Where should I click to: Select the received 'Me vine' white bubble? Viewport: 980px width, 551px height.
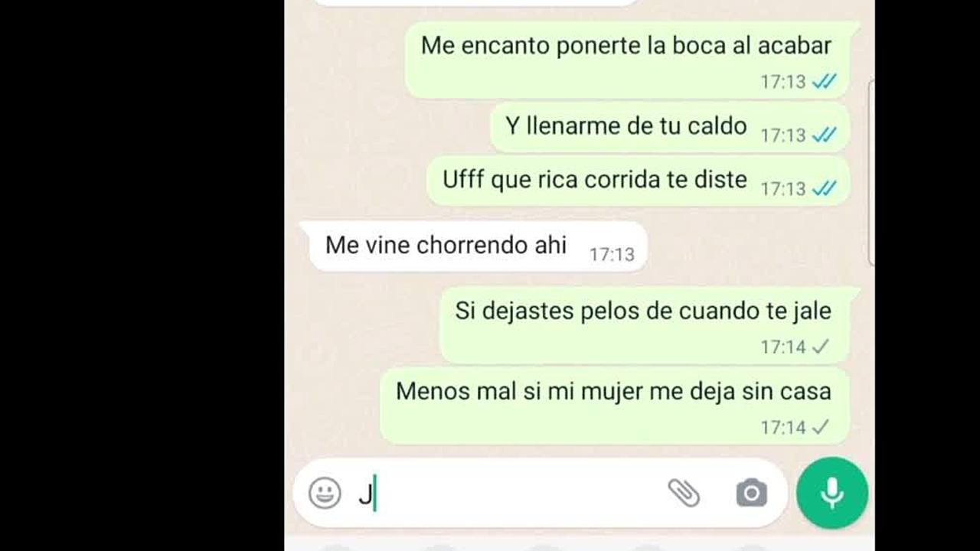473,246
